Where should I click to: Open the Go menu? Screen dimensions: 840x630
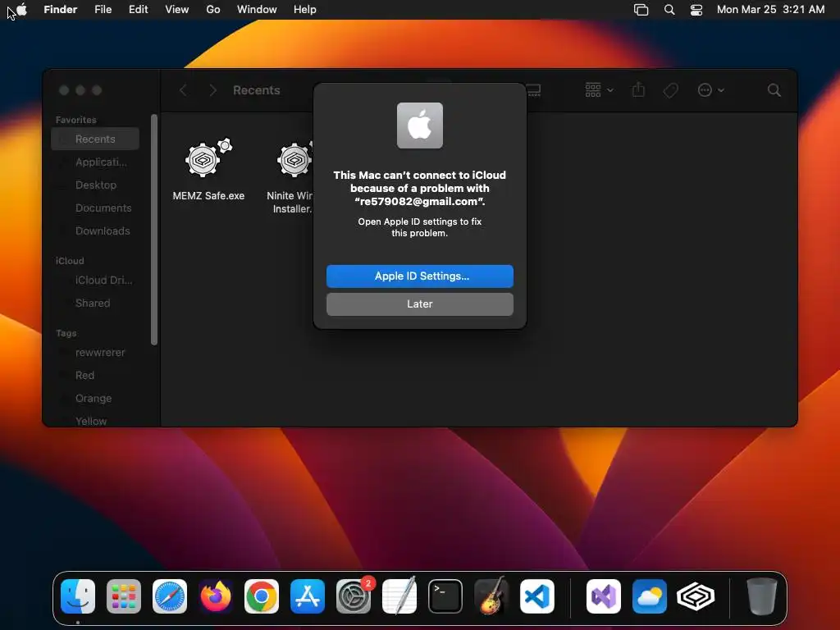coord(213,9)
